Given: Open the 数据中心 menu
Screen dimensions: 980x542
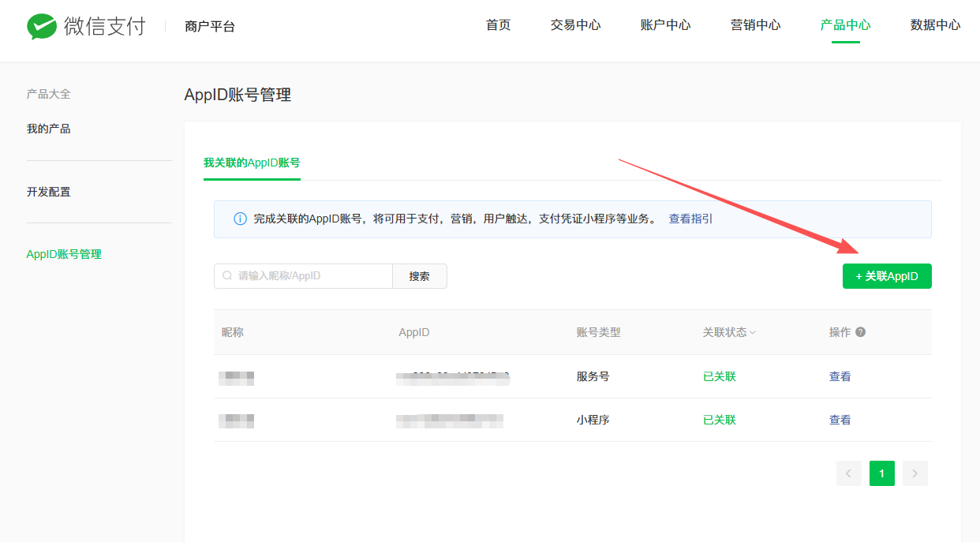Looking at the screenshot, I should 936,25.
